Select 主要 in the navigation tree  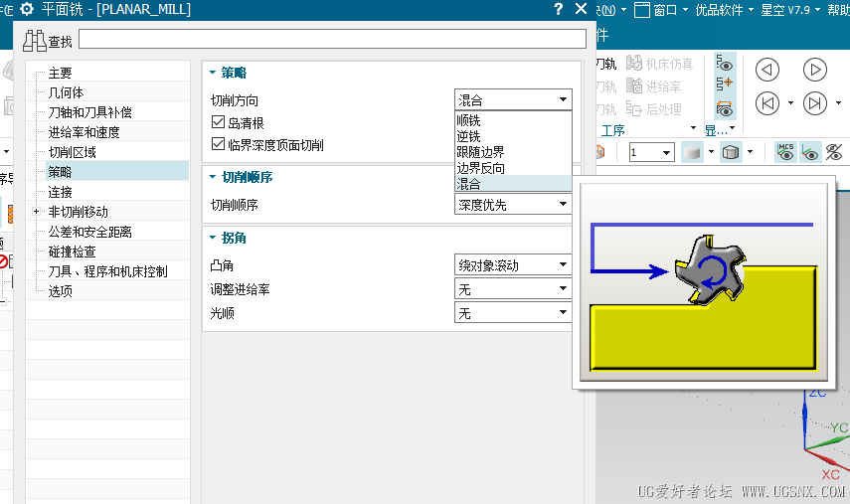61,73
